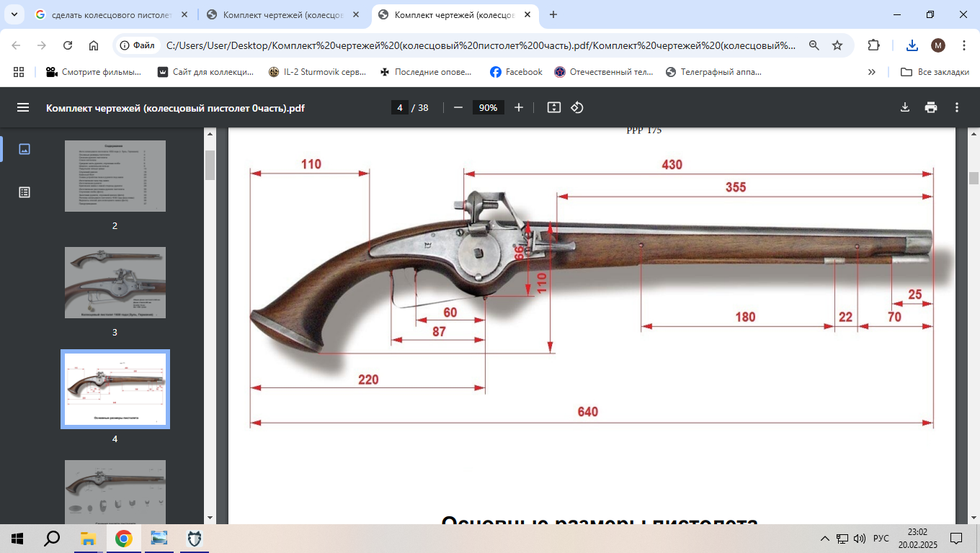Toggle the PDF sidebar menu
The image size is (980, 553).
23,107
